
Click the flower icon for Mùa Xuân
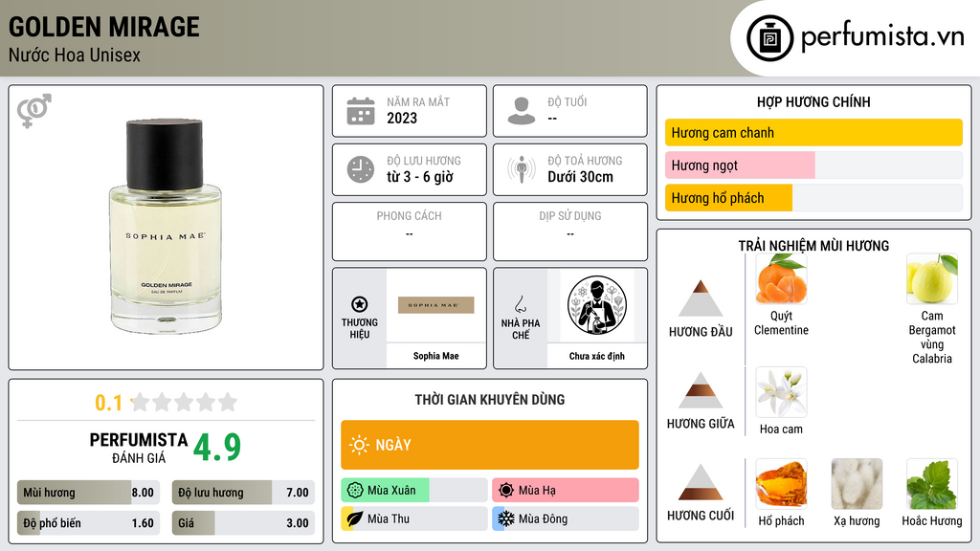point(355,490)
